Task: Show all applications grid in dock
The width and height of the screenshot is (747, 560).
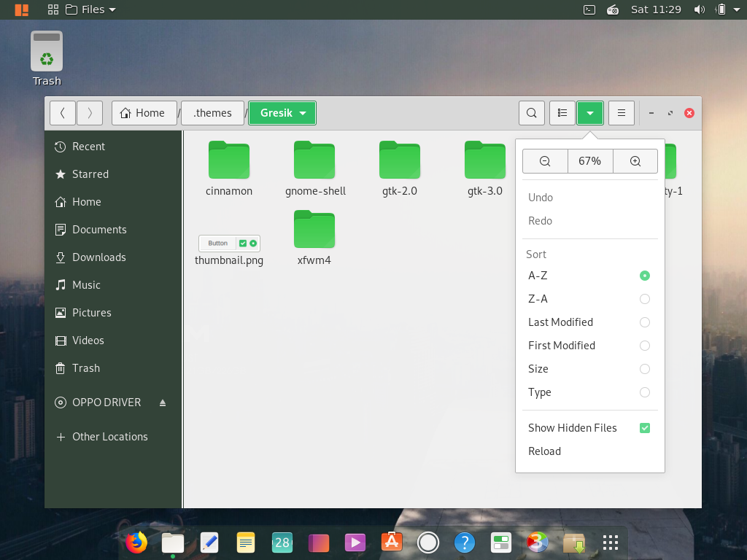Action: click(611, 542)
